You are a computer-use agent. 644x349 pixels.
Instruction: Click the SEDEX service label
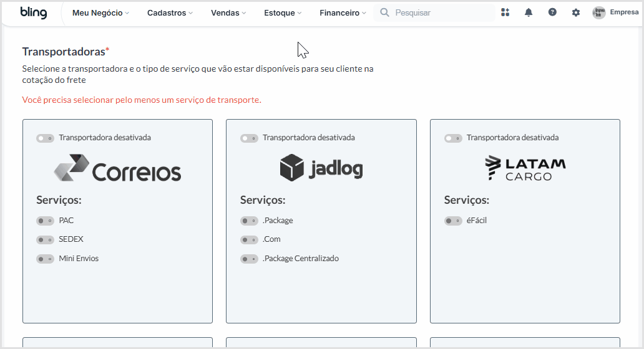pyautogui.click(x=71, y=239)
